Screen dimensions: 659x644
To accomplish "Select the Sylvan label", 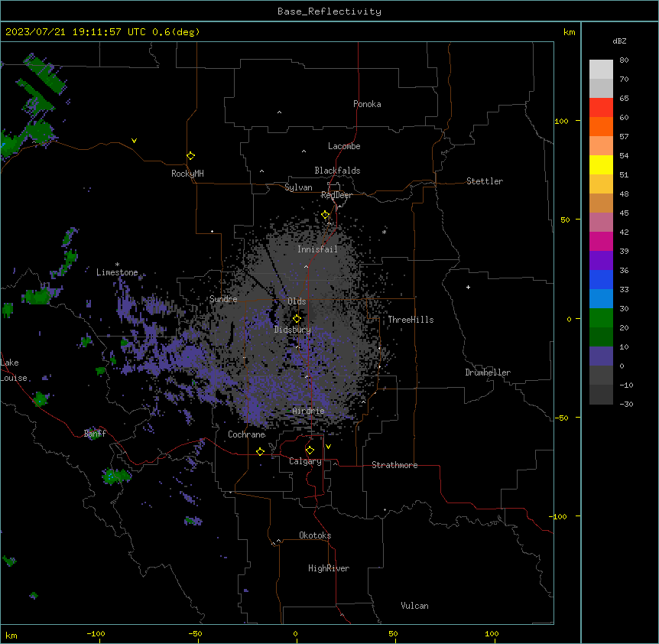I will click(x=298, y=187).
